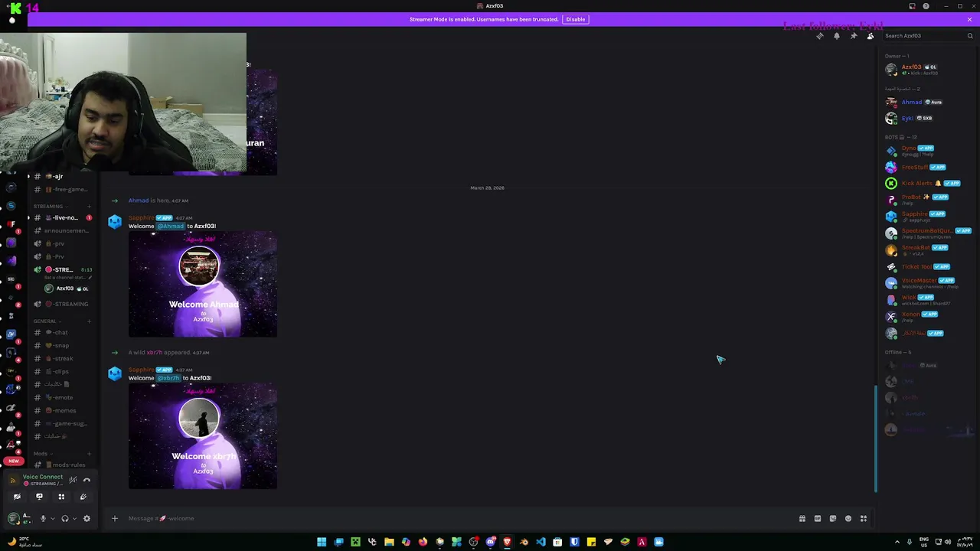
Task: Mute the microphone in the user panel
Action: pyautogui.click(x=43, y=518)
